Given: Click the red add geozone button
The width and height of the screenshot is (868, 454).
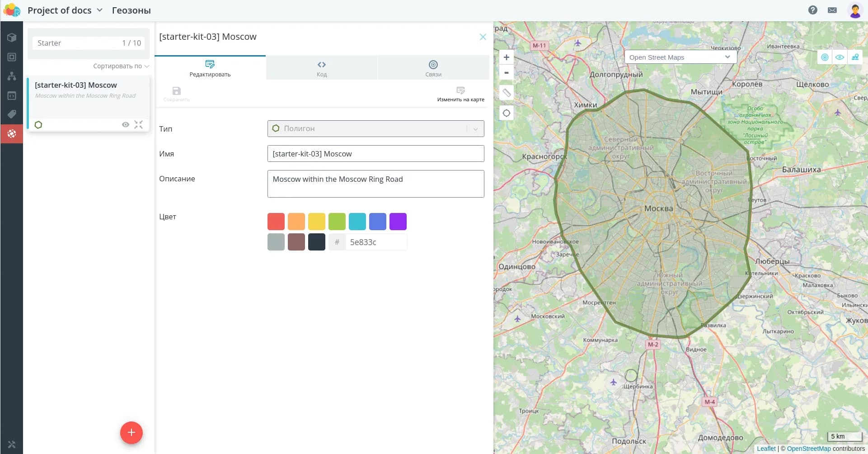Looking at the screenshot, I should (131, 433).
